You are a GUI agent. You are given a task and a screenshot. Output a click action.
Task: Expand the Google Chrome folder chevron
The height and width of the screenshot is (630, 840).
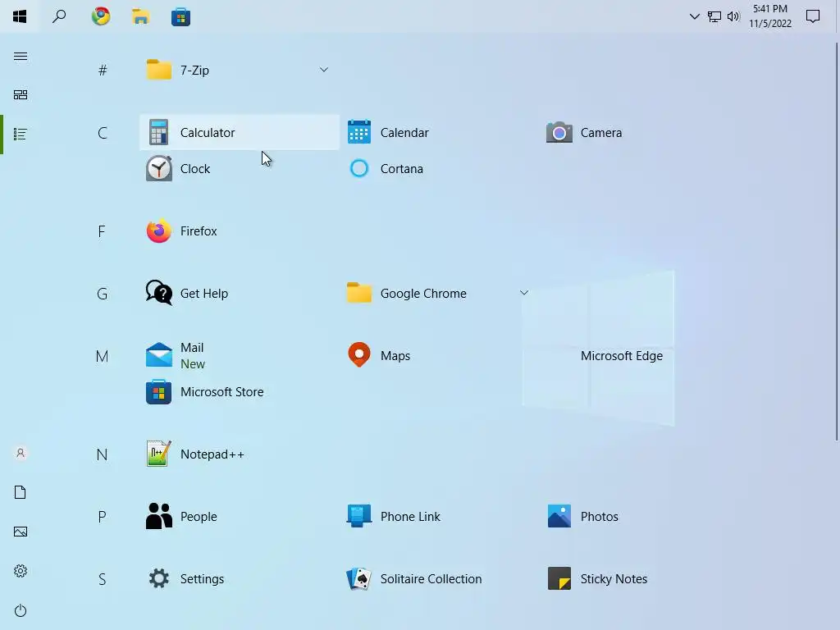pyautogui.click(x=524, y=293)
